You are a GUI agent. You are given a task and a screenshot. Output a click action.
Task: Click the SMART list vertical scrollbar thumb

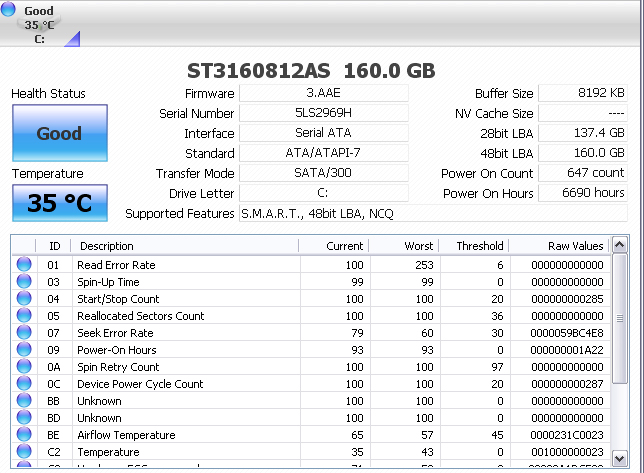(x=620, y=319)
